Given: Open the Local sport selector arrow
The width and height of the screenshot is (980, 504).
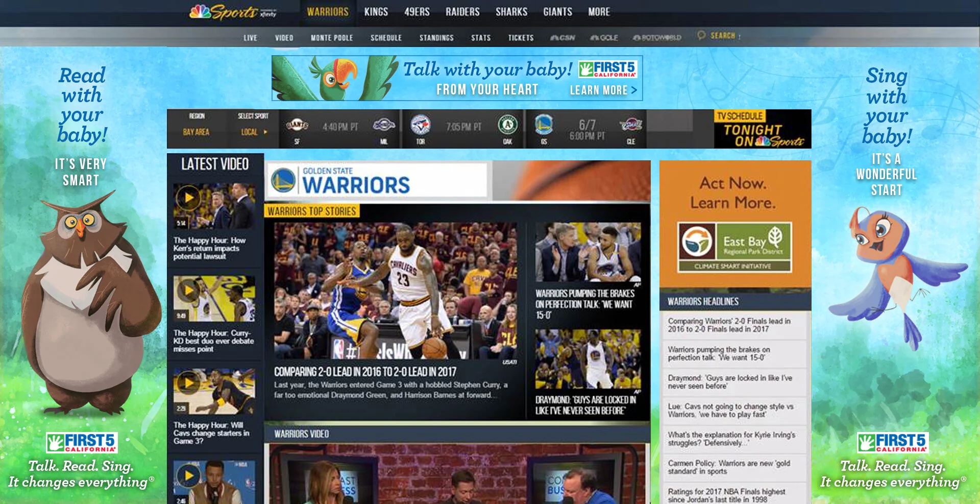Looking at the screenshot, I should point(266,132).
